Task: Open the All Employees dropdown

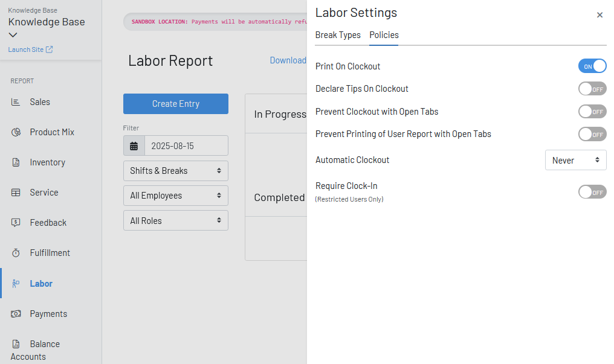Action: [x=175, y=196]
